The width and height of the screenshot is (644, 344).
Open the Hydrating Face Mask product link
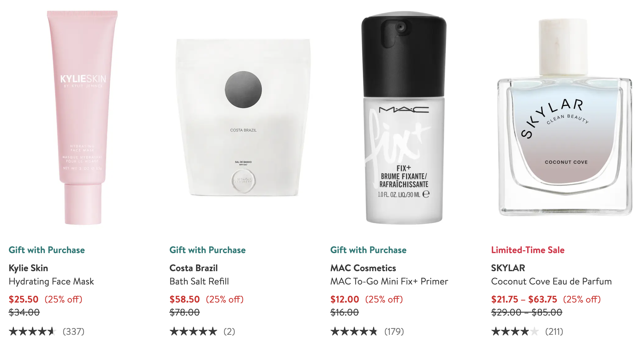pyautogui.click(x=51, y=281)
